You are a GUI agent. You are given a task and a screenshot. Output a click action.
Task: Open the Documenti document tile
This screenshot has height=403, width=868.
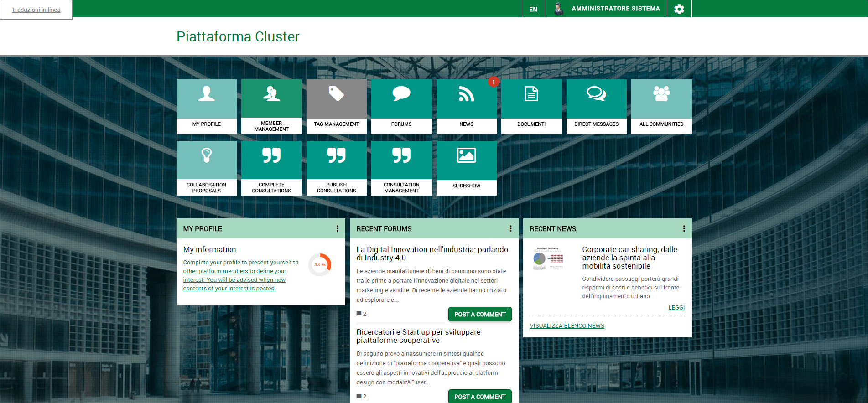click(x=531, y=94)
